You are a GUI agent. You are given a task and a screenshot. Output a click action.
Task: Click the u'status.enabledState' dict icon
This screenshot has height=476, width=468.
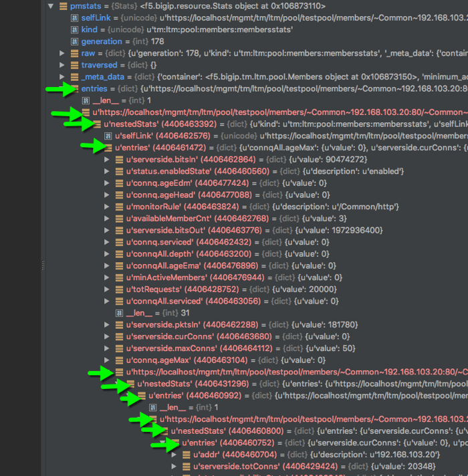pyautogui.click(x=119, y=171)
